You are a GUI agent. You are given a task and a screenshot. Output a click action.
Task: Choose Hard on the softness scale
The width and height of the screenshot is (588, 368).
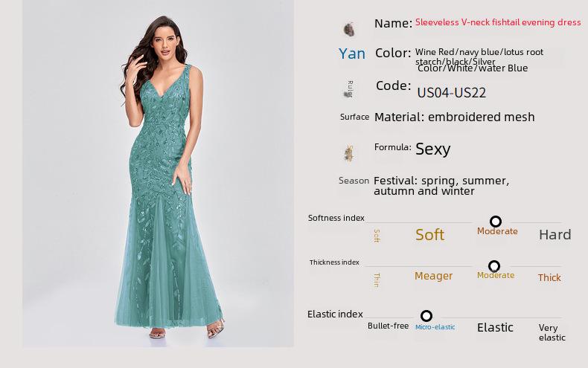click(555, 235)
